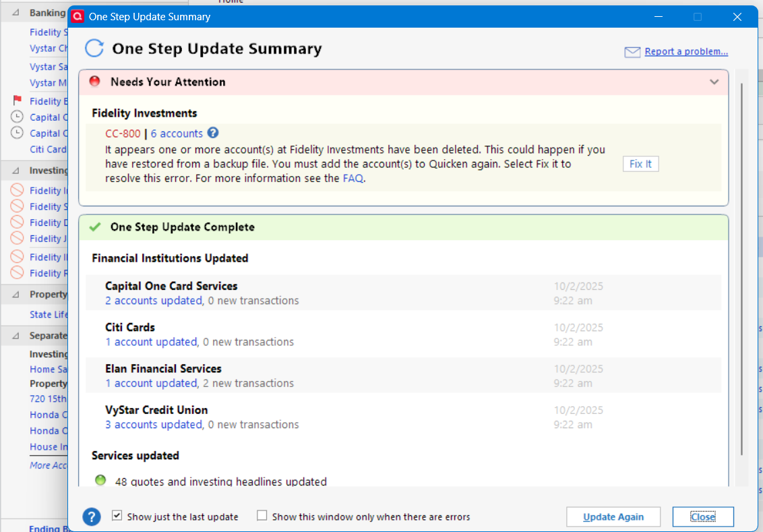This screenshot has height=532, width=763.
Task: Click the Capital One Card Services heading
Action: (171, 286)
